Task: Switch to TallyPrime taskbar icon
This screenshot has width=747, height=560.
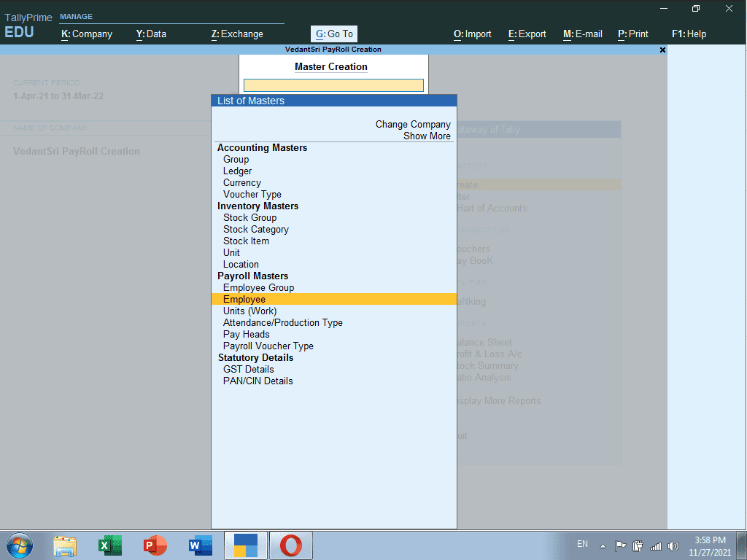Action: 246,545
